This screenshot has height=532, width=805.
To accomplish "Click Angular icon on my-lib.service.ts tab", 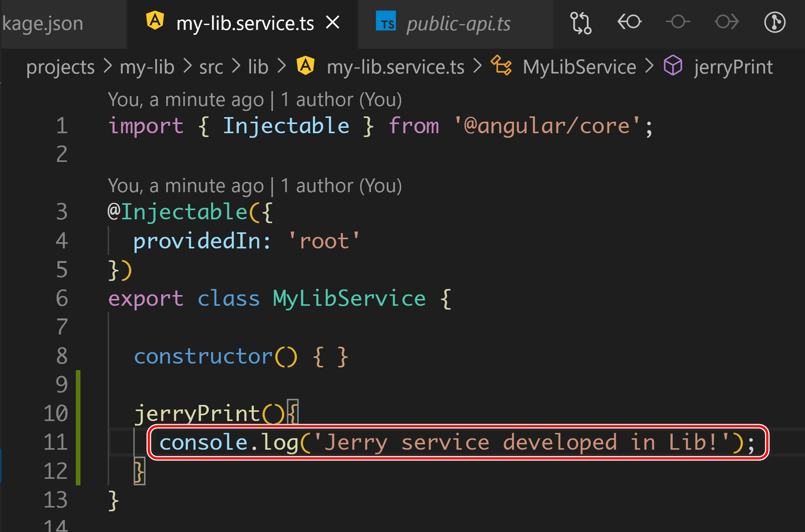I will (x=155, y=21).
